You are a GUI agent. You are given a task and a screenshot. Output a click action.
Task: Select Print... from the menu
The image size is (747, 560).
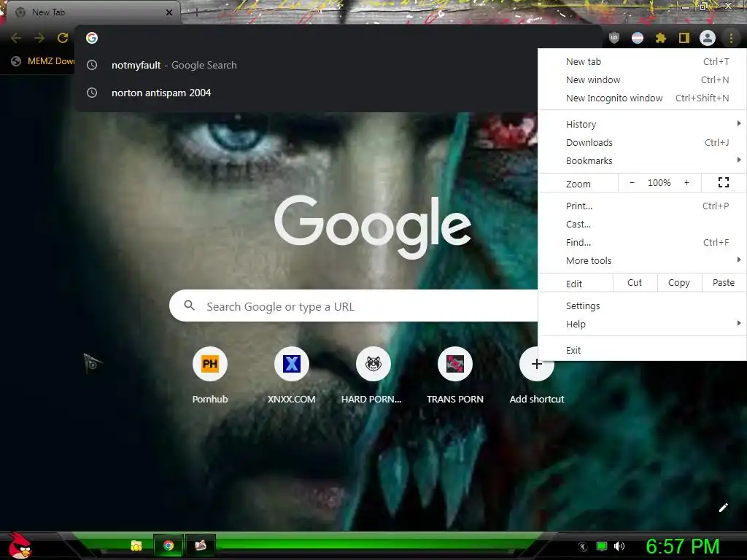click(642, 206)
